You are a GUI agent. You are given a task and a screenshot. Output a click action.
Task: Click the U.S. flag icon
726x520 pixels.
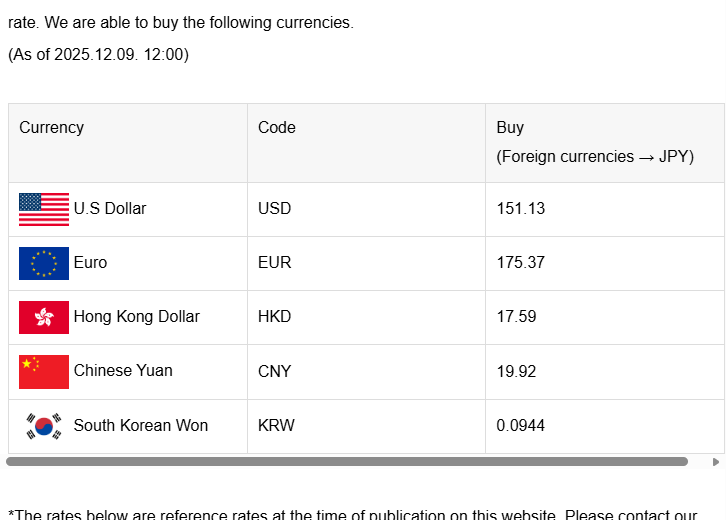(44, 209)
